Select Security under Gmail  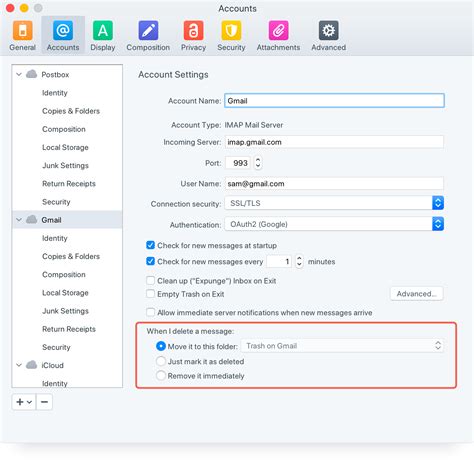pyautogui.click(x=56, y=347)
